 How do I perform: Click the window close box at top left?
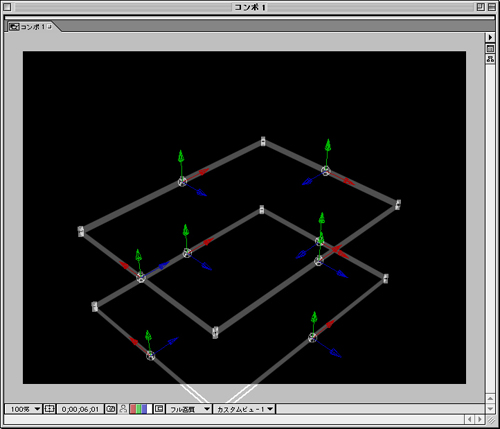tap(7, 7)
